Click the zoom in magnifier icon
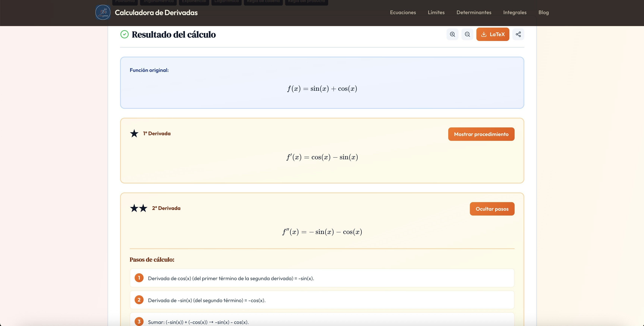 click(x=453, y=34)
